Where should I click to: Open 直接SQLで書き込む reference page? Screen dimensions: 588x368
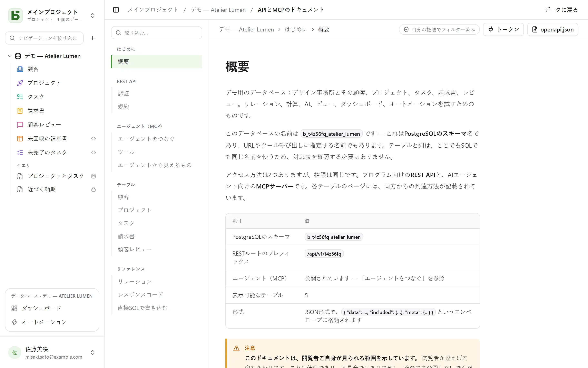tap(143, 308)
